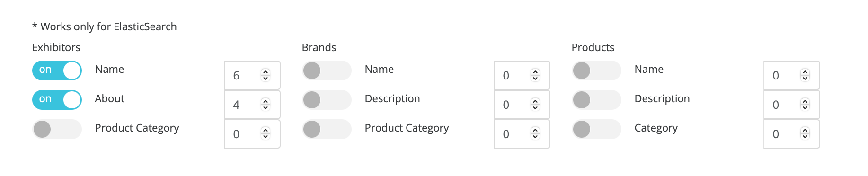Turn on Products Category toggle
The image size is (868, 176).
click(596, 129)
